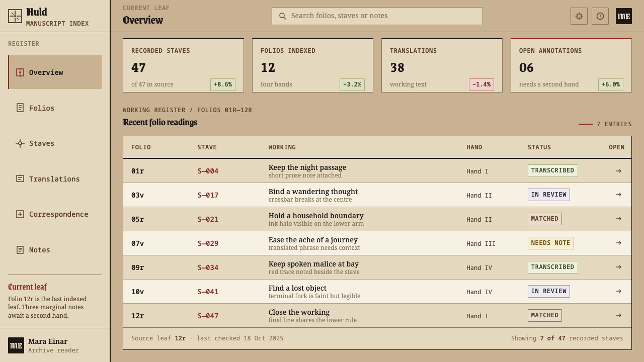Viewport: 644px width, 362px height.
Task: Click "Hold a household boundary" working
Action: point(316,216)
